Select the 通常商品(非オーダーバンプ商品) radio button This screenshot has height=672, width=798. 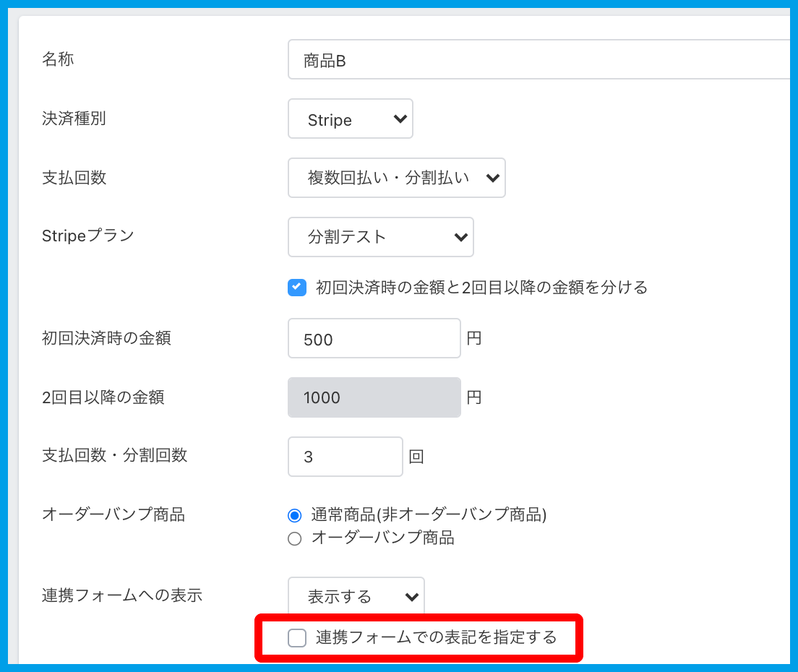294,516
